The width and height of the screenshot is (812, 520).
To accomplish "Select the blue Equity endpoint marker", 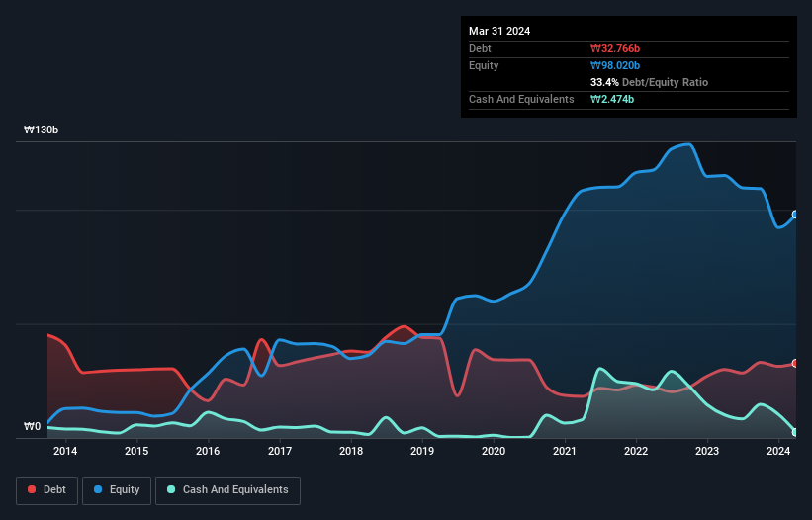I will (x=795, y=215).
